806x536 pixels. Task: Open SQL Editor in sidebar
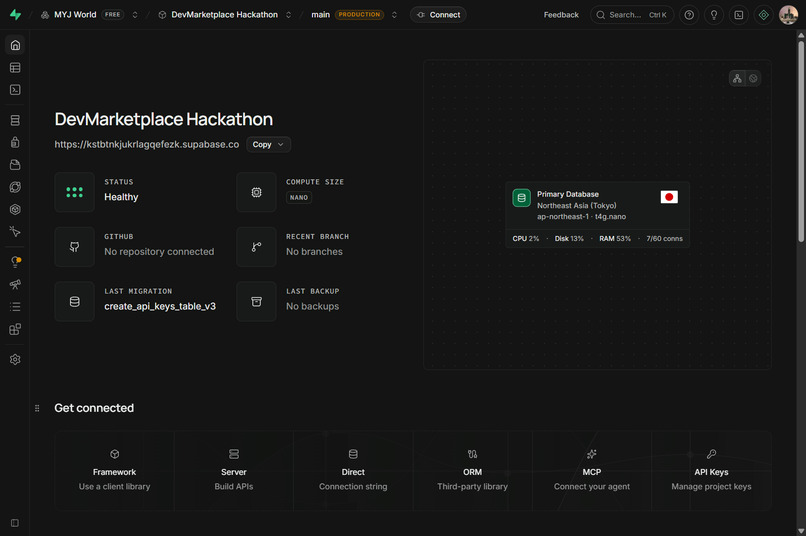[15, 90]
